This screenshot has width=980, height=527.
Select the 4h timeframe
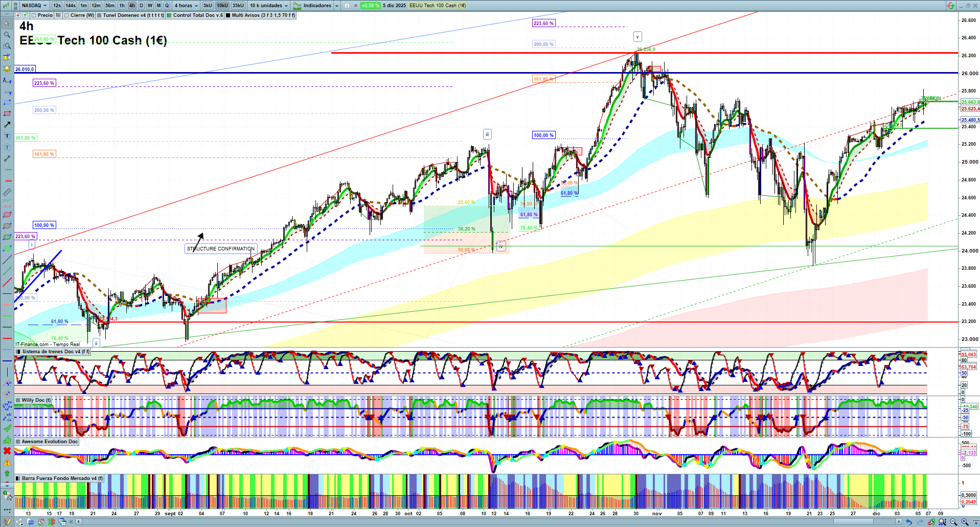[x=132, y=6]
